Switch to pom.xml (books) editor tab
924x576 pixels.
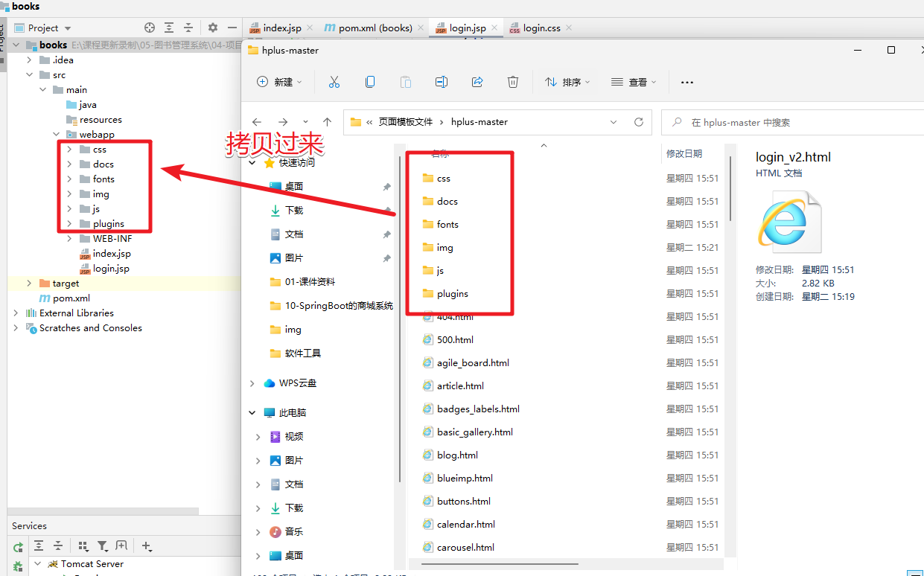(x=375, y=28)
